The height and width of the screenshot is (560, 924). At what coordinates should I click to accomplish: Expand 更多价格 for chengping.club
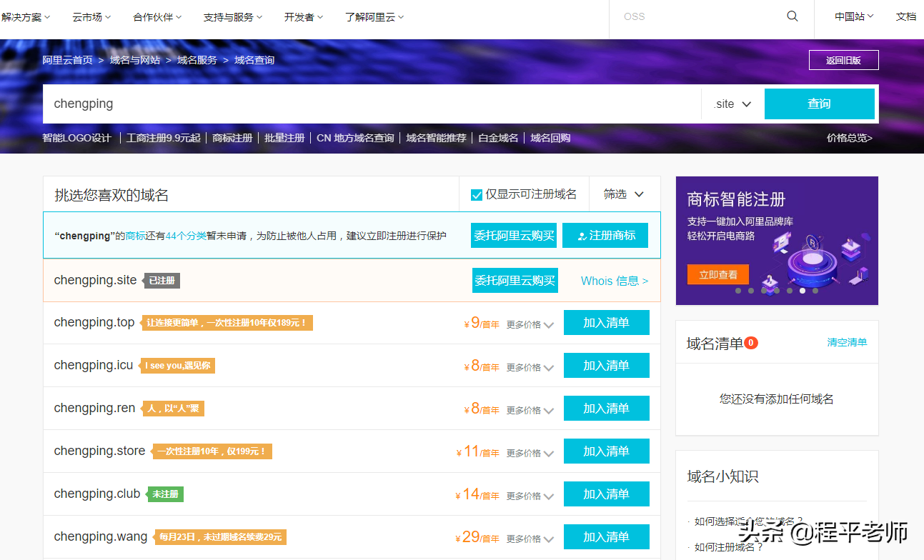530,496
